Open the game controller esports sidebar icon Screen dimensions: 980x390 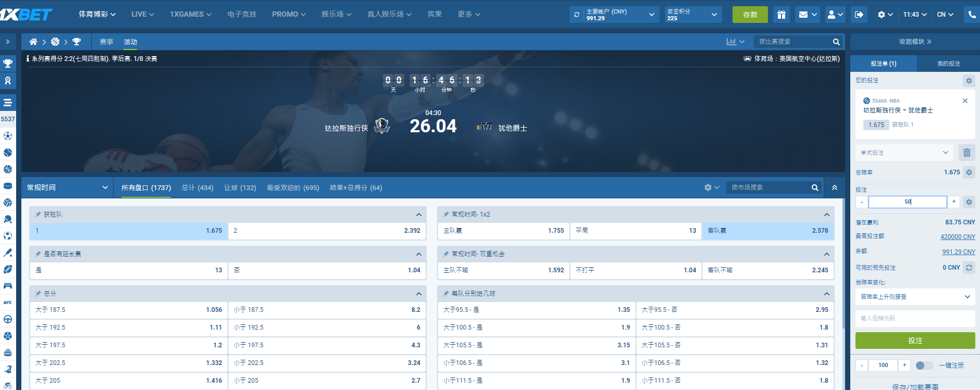(8, 286)
